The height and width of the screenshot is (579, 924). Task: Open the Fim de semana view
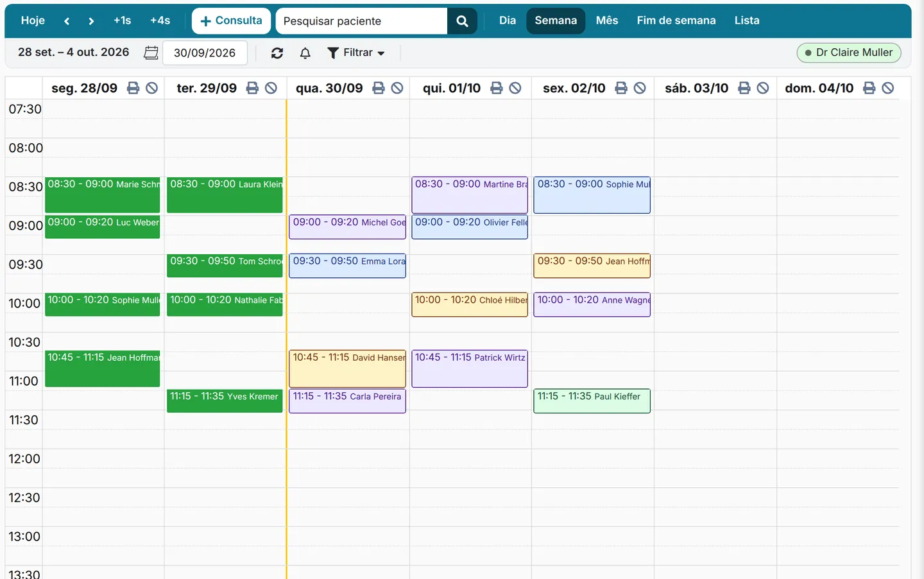676,21
